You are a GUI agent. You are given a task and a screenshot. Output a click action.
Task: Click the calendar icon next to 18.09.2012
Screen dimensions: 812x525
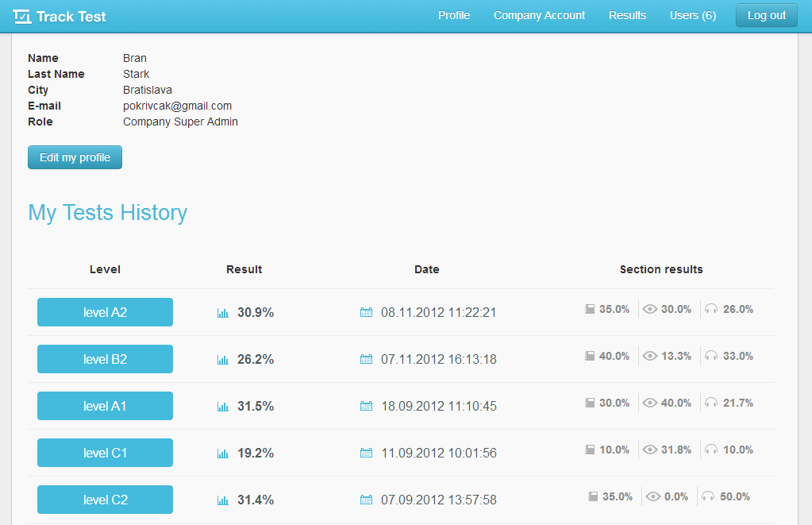(x=366, y=406)
